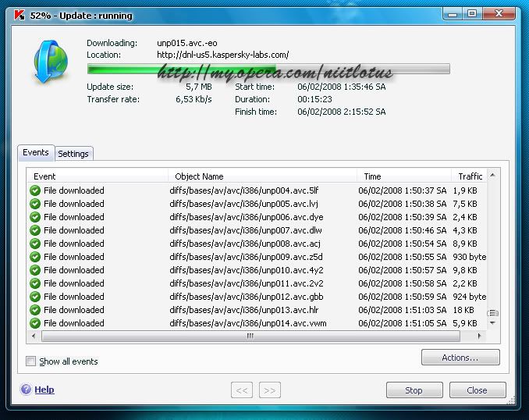The image size is (529, 420).
Task: Maximize the Update window
Action: [x=472, y=14]
